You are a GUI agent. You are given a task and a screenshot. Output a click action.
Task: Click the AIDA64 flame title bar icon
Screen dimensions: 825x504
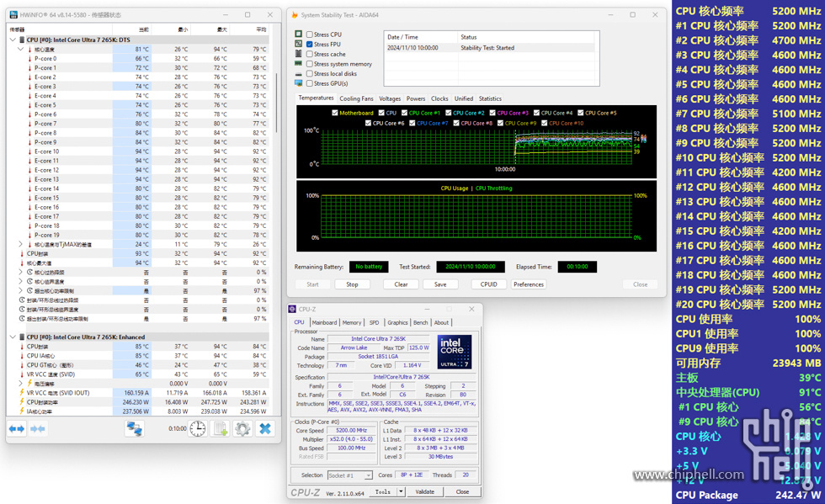tap(295, 15)
